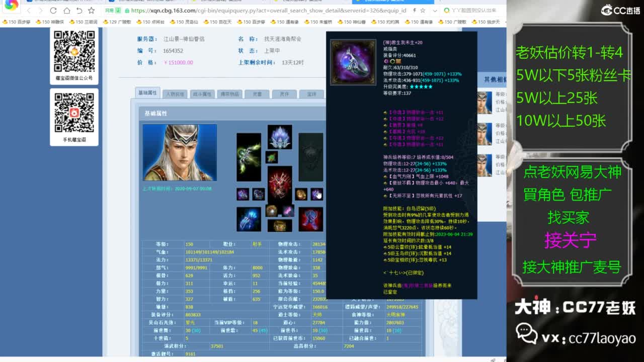Image resolution: width=644 pixels, height=362 pixels.
Task: Open the 129 广陵散 bookmark
Action: click(118, 22)
